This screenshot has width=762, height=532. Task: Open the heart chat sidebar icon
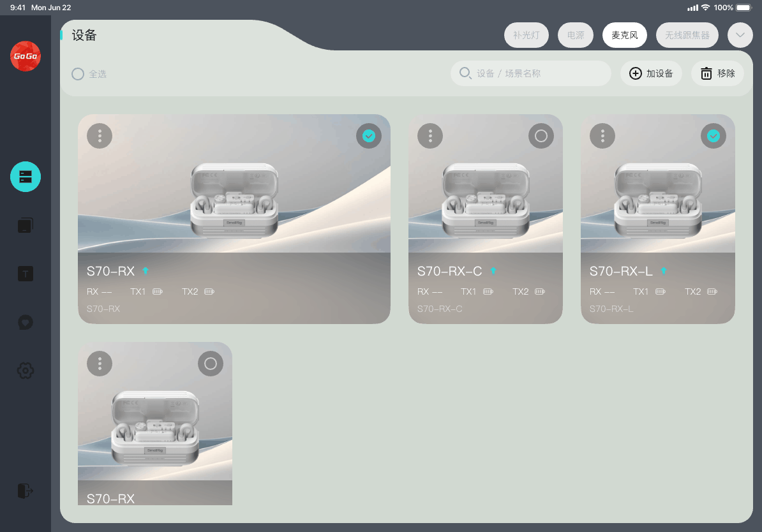(26, 322)
